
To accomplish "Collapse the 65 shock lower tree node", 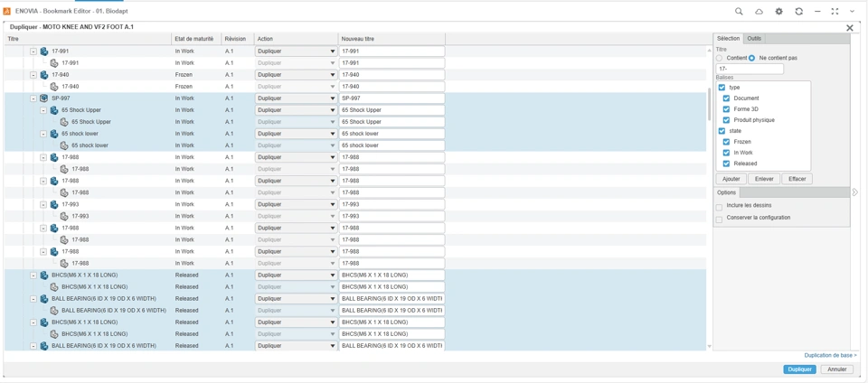I will (x=43, y=134).
